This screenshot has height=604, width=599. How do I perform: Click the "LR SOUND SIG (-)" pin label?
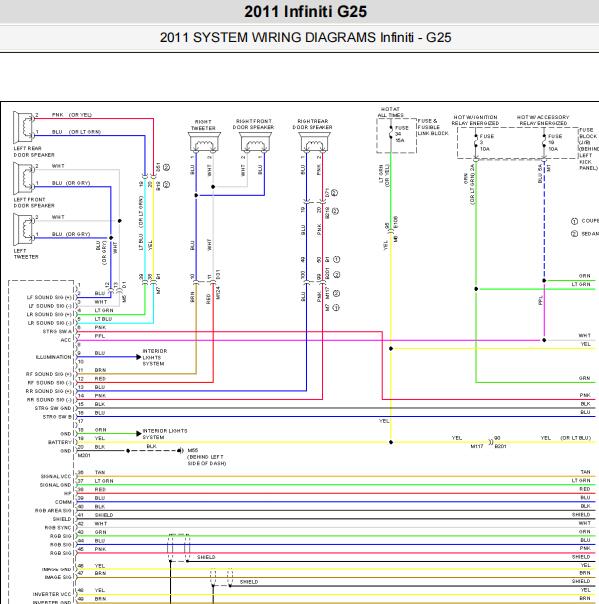[x=50, y=323]
